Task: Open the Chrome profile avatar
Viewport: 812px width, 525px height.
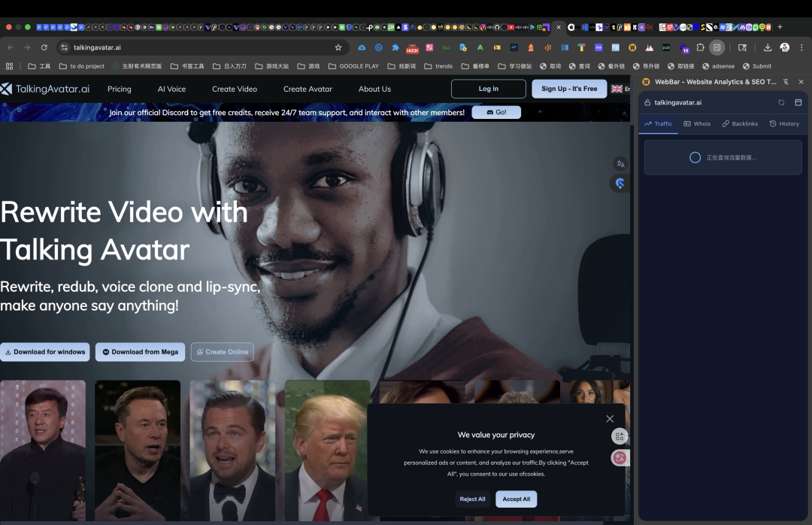Action: [x=784, y=47]
